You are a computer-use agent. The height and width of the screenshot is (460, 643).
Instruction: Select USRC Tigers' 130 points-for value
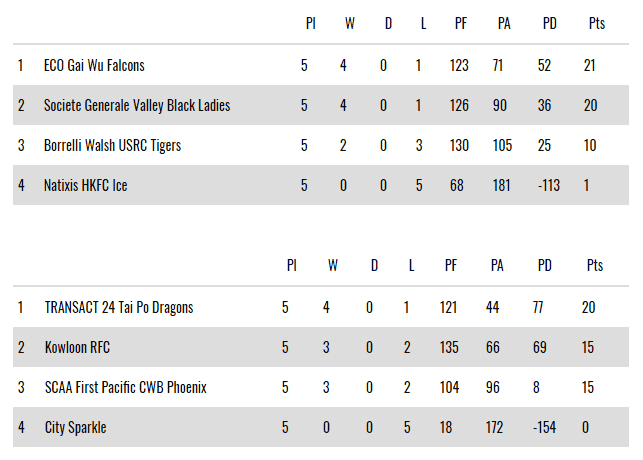(459, 146)
